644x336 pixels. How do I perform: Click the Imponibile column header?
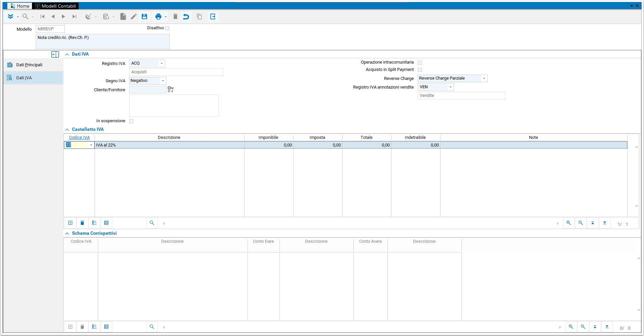coord(269,138)
